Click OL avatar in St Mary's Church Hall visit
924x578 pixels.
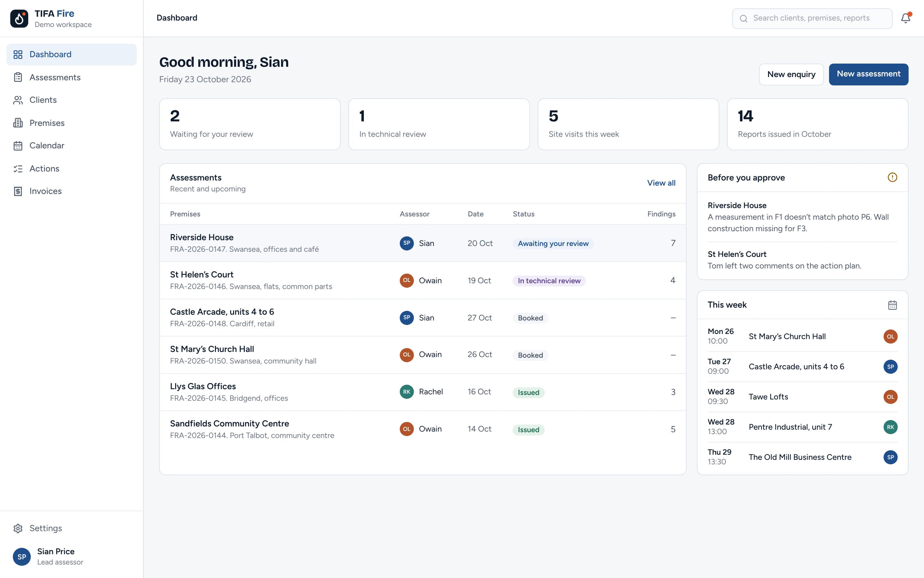point(890,337)
